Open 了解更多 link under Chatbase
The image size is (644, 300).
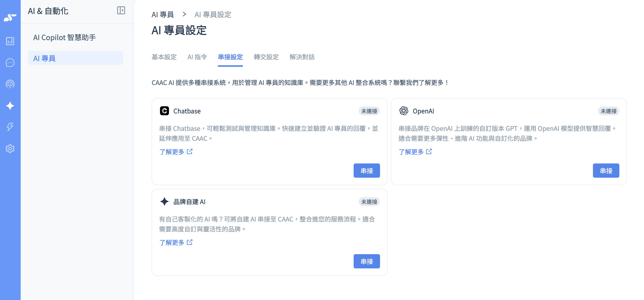point(176,152)
